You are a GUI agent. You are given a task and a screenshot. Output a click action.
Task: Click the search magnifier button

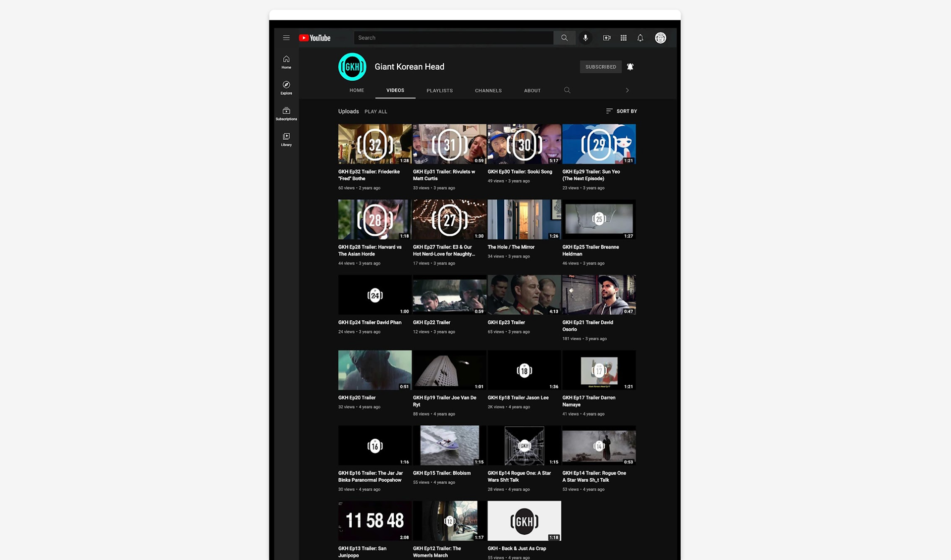click(x=564, y=38)
